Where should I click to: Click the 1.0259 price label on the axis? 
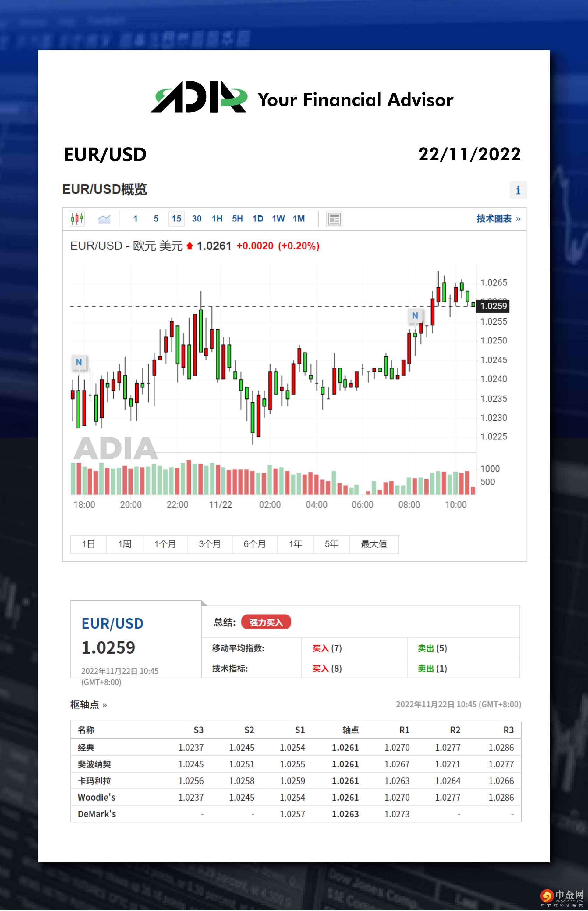coord(493,306)
